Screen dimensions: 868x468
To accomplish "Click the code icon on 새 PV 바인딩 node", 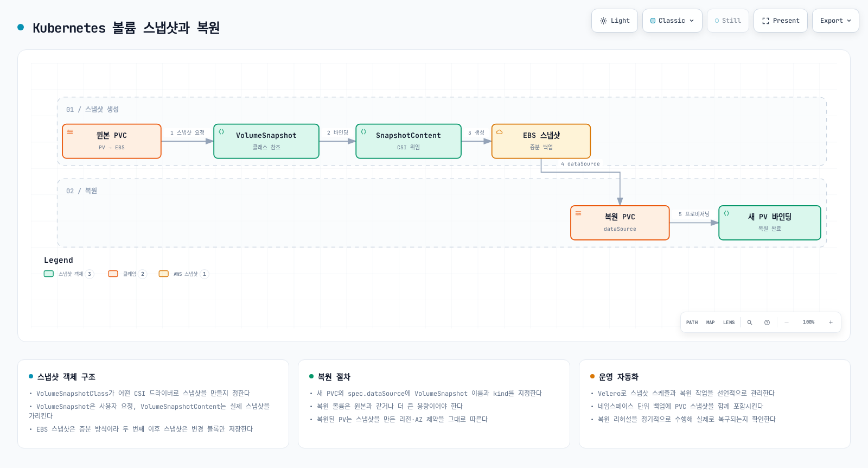I will (x=726, y=213).
